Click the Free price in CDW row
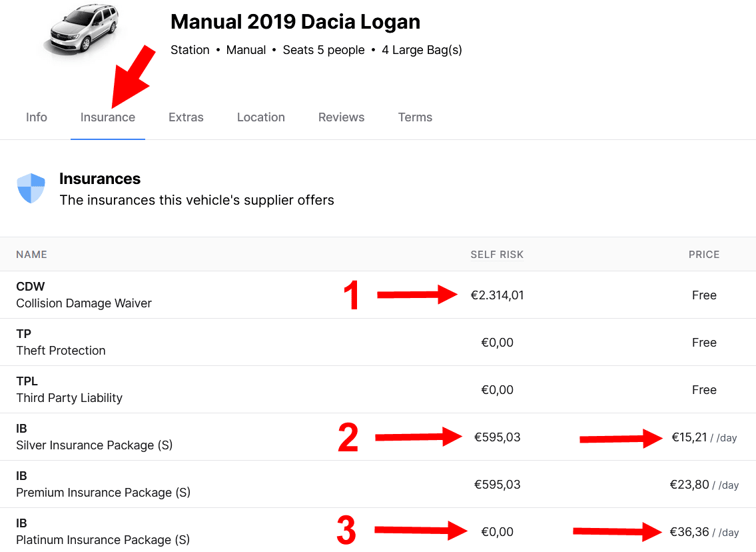The image size is (756, 552). click(704, 295)
